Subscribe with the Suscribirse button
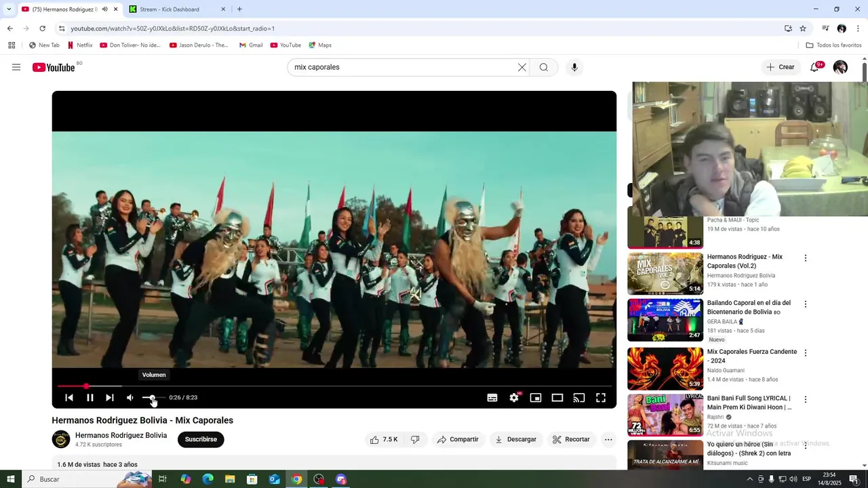868x488 pixels. tap(201, 439)
